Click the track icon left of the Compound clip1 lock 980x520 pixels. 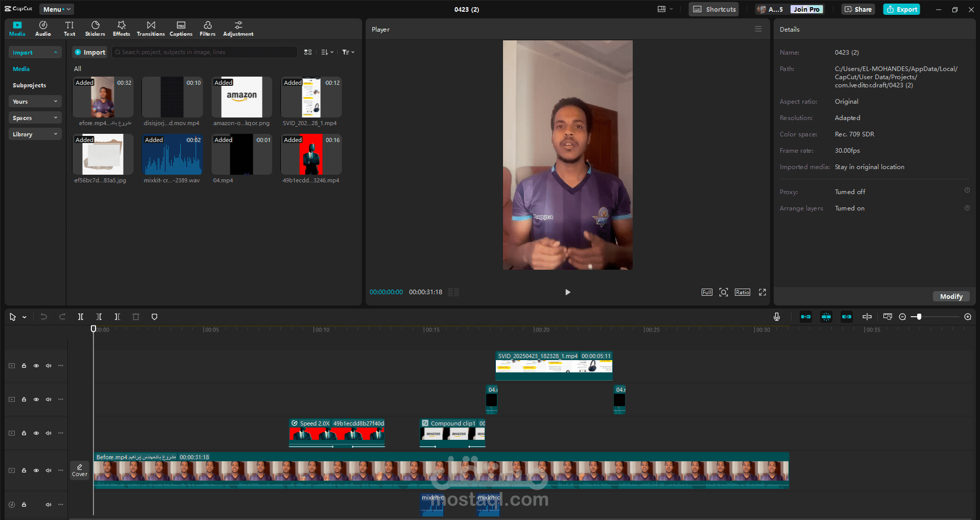coord(12,433)
